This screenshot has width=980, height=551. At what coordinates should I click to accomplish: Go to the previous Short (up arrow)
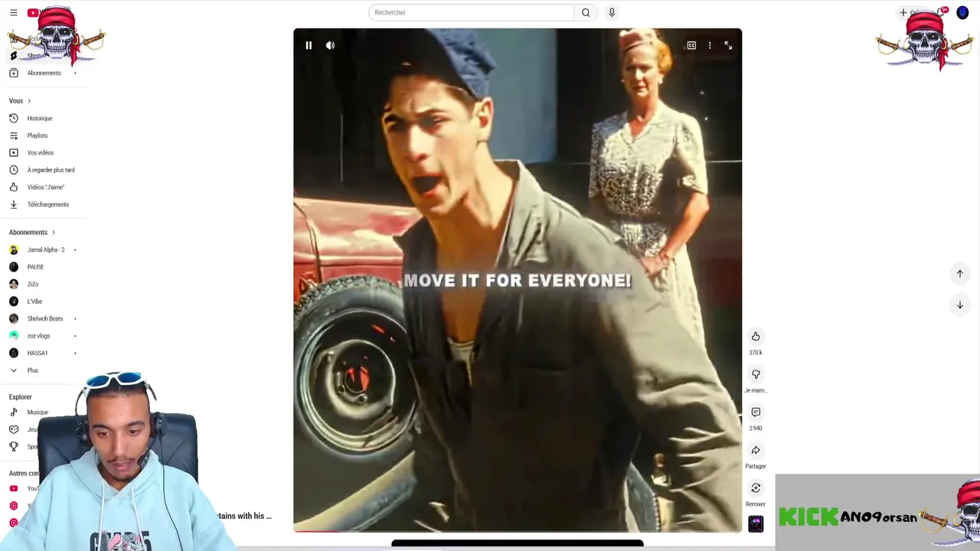(x=959, y=273)
